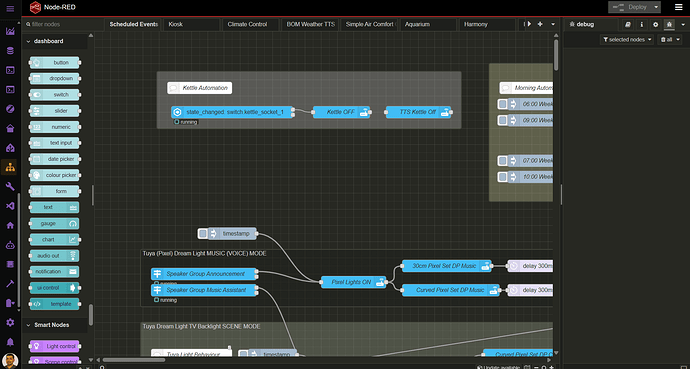This screenshot has height=369, width=690.
Task: Trigger the 09:00 inject node button
Action: (x=503, y=120)
